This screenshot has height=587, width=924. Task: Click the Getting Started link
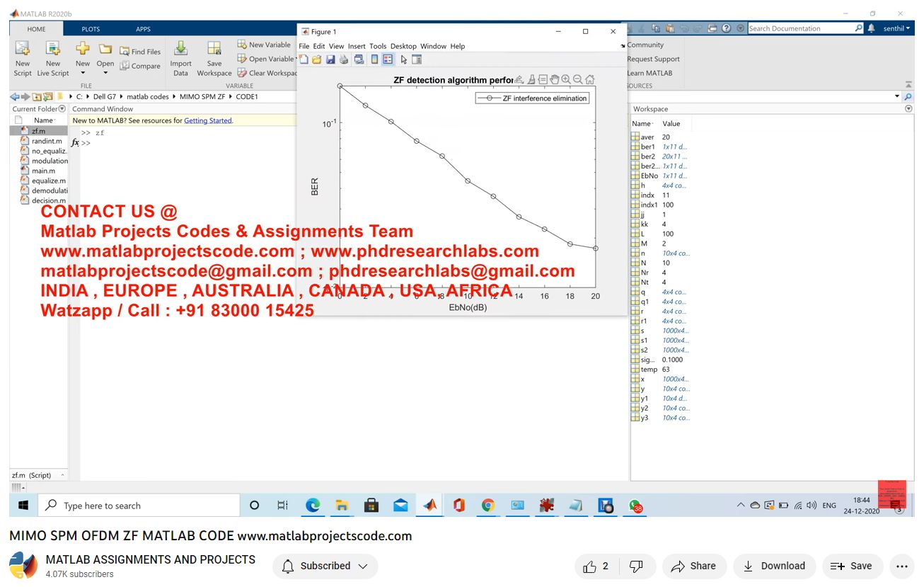pos(208,120)
